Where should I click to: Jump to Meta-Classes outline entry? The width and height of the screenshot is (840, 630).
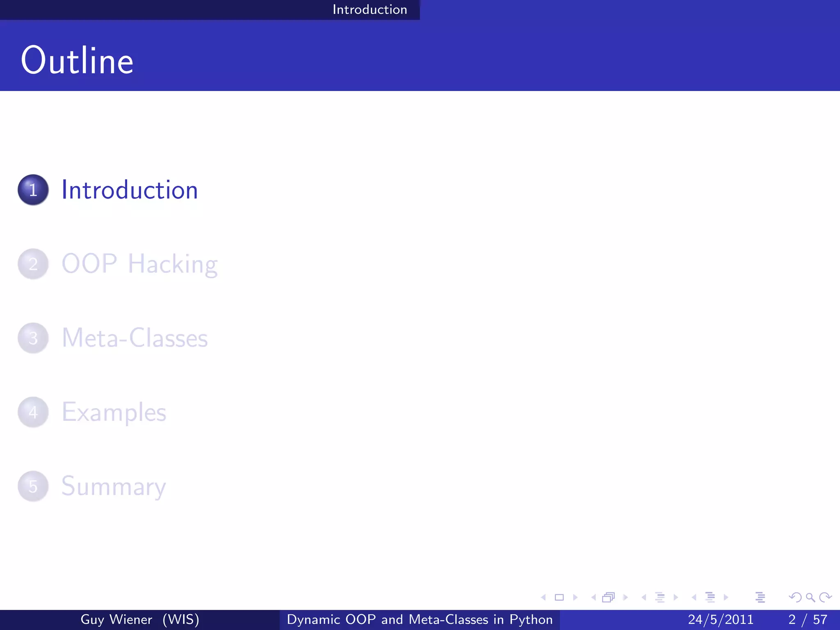click(x=135, y=338)
